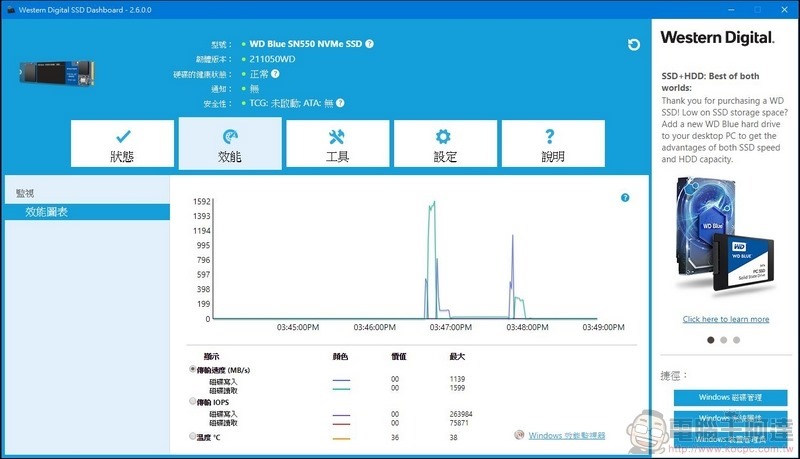Click the transfer speed write color line swatch
This screenshot has width=800, height=459.
(341, 380)
